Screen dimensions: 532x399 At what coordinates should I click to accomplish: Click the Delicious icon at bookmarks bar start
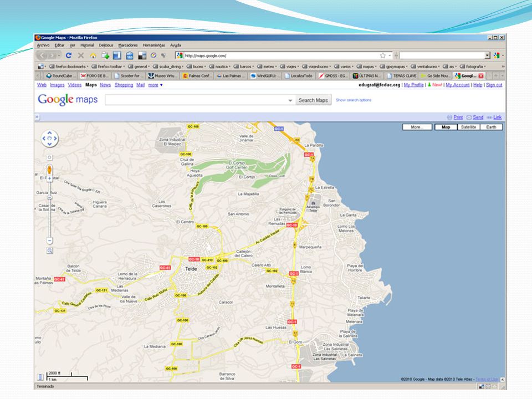40,66
